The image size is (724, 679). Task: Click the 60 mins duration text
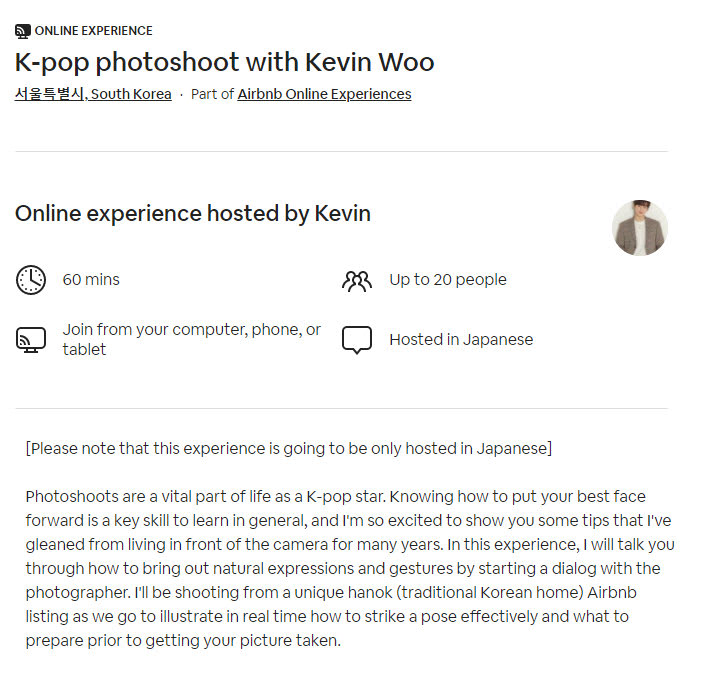tap(91, 280)
